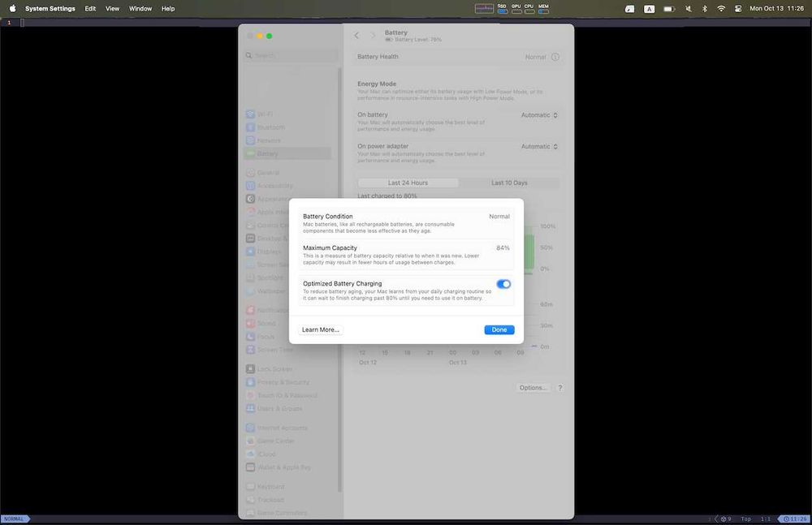The image size is (812, 525).
Task: Open the Help menu
Action: point(168,8)
